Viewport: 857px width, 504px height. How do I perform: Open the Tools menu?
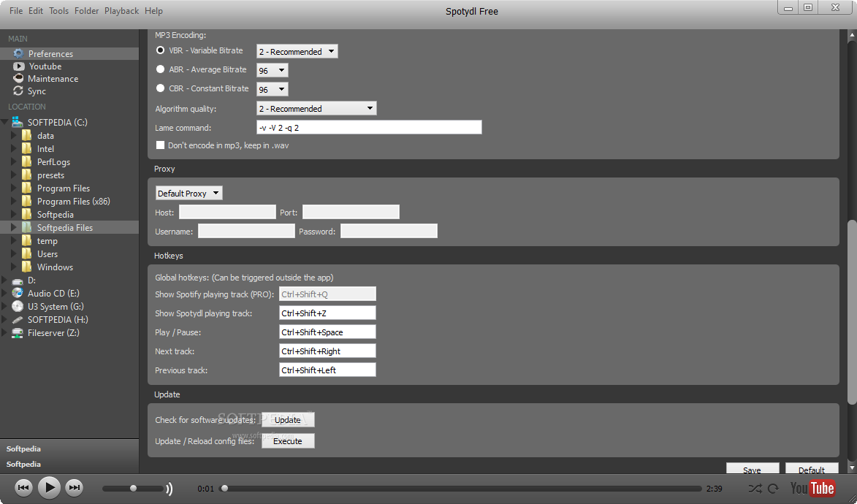pos(59,11)
